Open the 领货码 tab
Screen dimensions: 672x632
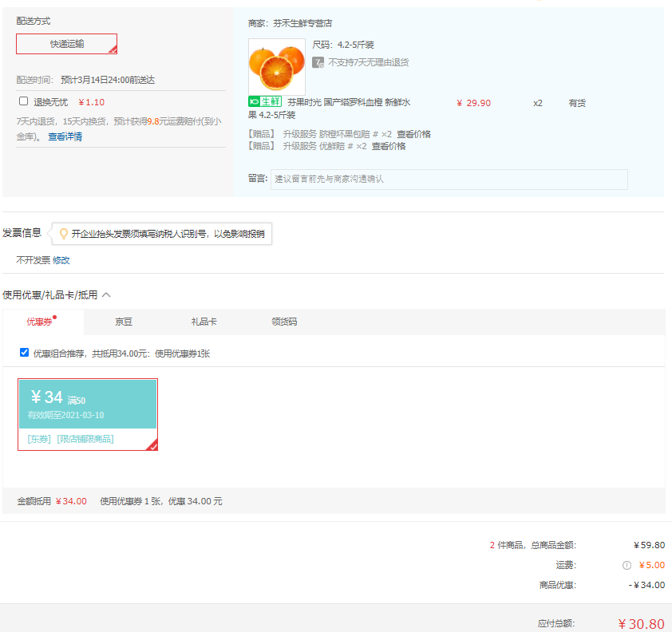[x=284, y=322]
